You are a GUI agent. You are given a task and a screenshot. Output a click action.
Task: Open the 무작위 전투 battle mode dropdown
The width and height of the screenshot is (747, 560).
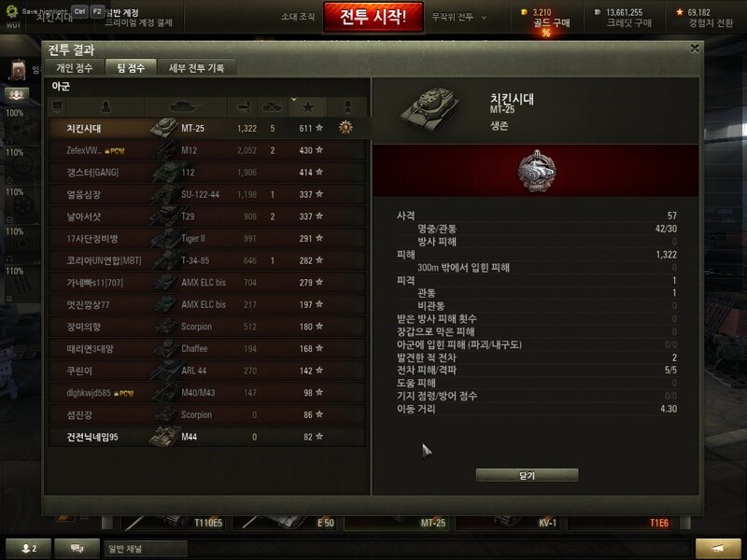pos(458,17)
